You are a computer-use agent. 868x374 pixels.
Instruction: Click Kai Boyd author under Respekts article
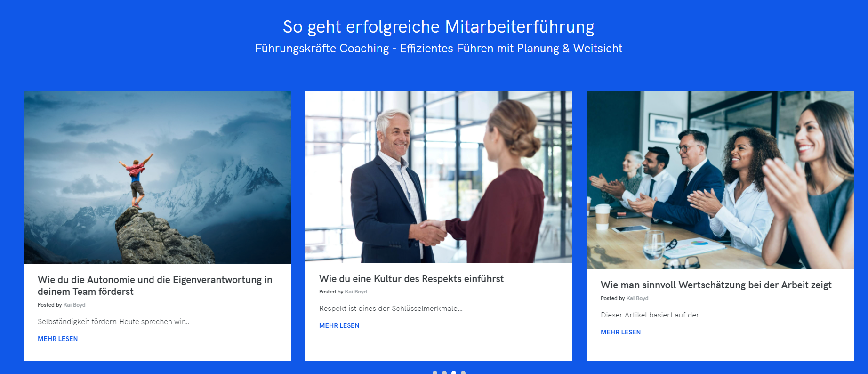[356, 292]
